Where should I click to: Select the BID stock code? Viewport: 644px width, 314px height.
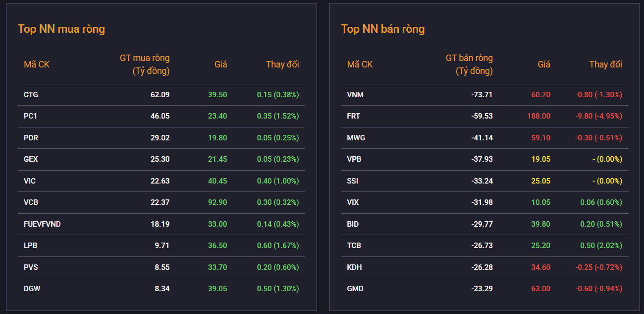coord(353,224)
